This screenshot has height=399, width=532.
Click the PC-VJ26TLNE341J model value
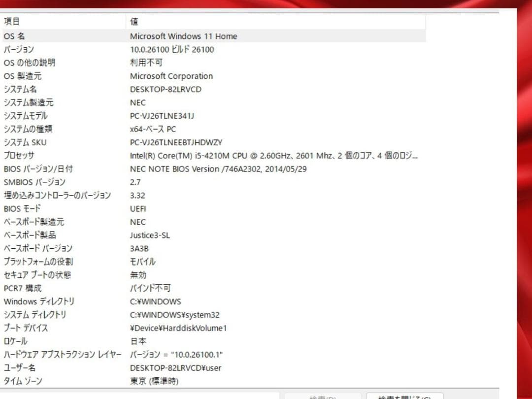click(162, 116)
